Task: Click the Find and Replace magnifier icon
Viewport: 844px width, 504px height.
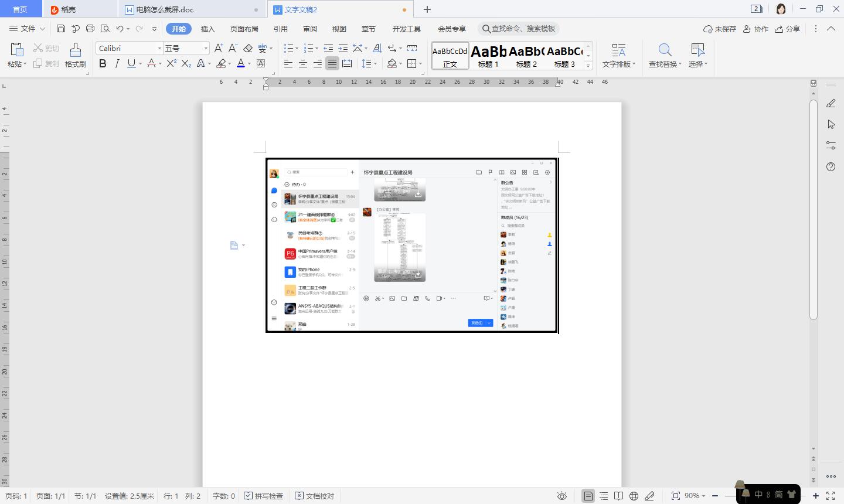Action: (x=665, y=50)
